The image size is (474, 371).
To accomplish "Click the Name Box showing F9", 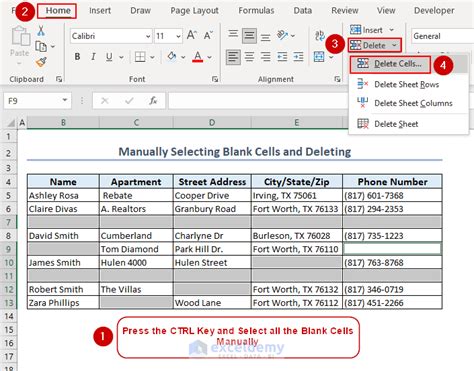I will (x=37, y=101).
